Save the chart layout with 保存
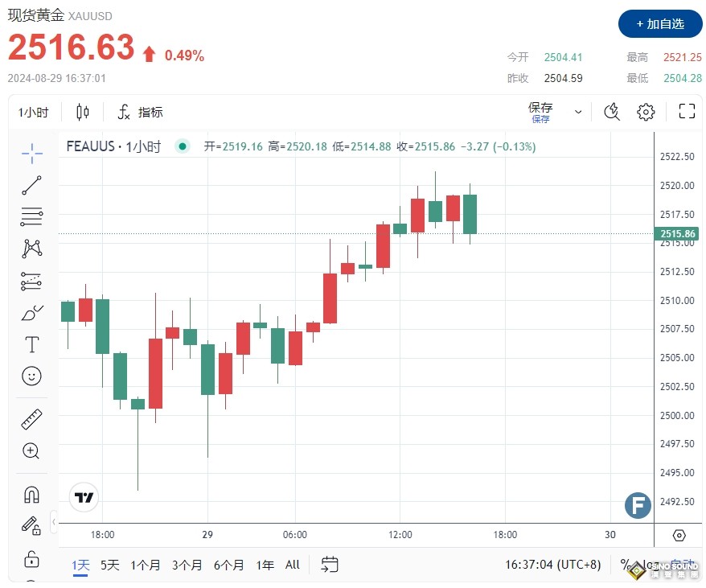The height and width of the screenshot is (588, 706). tap(540, 112)
